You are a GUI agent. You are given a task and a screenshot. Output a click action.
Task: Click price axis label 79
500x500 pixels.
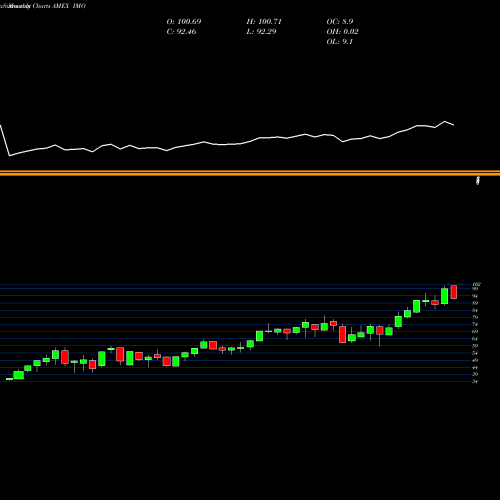pos(475,317)
